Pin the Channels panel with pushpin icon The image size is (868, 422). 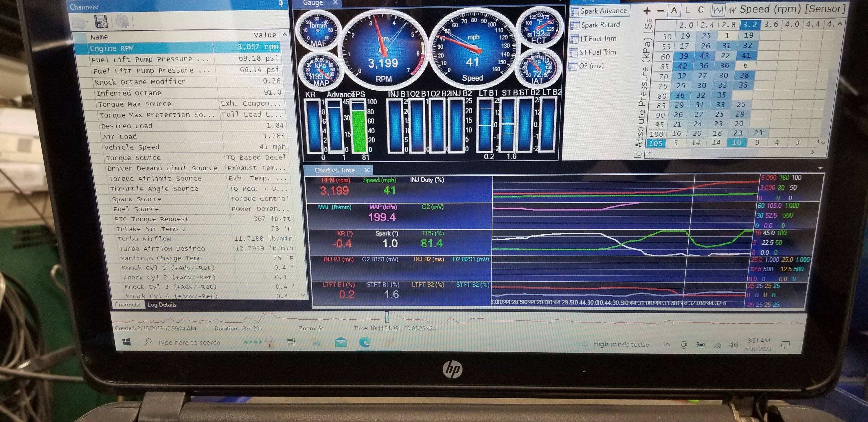click(281, 4)
